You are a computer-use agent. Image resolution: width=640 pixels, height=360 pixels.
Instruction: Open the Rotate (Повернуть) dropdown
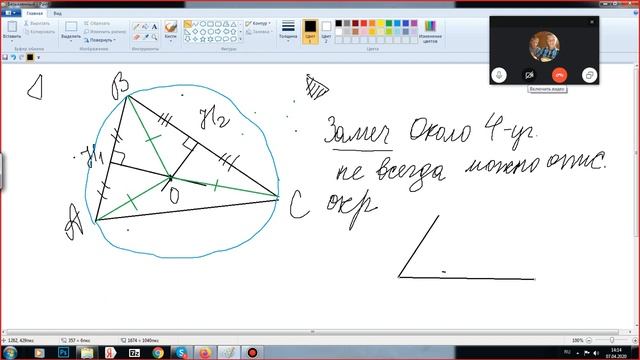(100, 40)
